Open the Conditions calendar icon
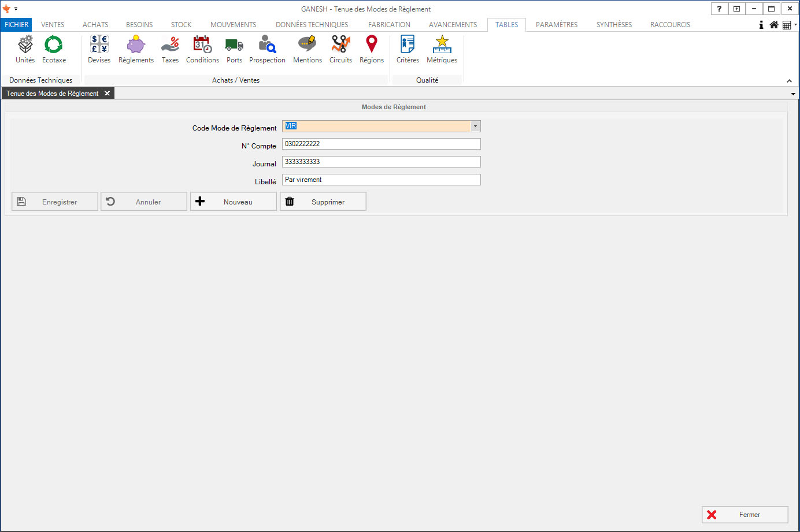 click(x=202, y=45)
